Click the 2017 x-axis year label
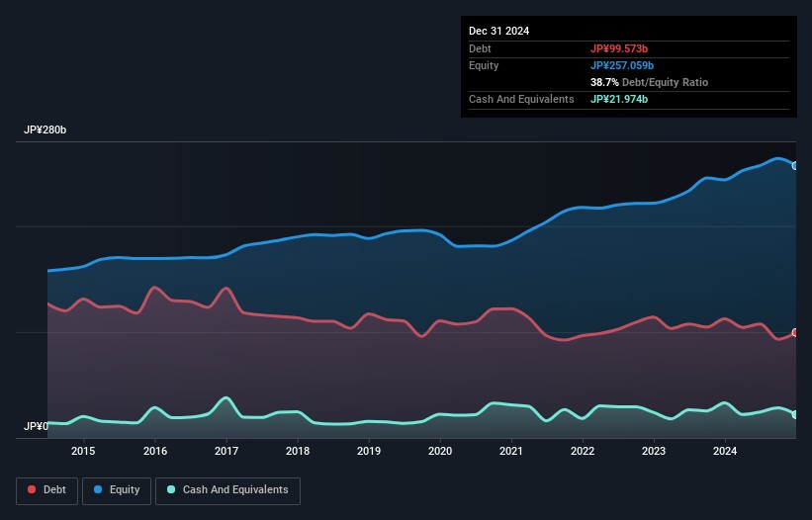The height and width of the screenshot is (520, 812). (x=226, y=452)
